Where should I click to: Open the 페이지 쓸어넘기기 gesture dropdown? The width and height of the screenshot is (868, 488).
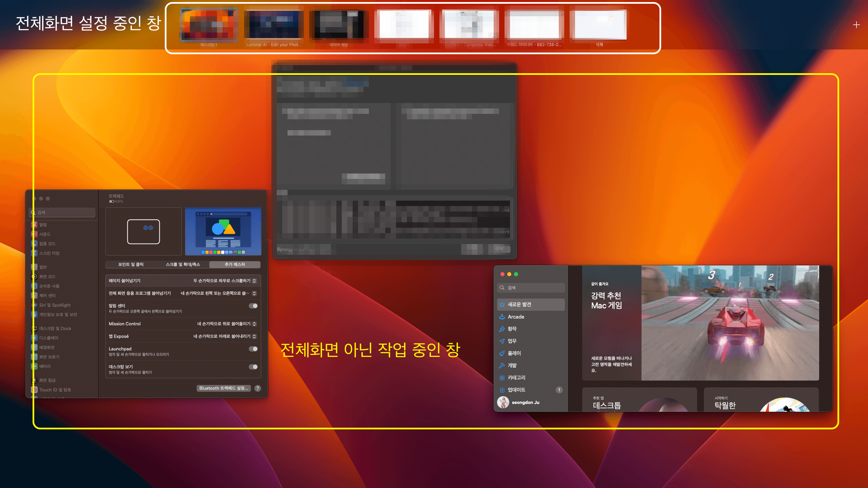tap(255, 281)
